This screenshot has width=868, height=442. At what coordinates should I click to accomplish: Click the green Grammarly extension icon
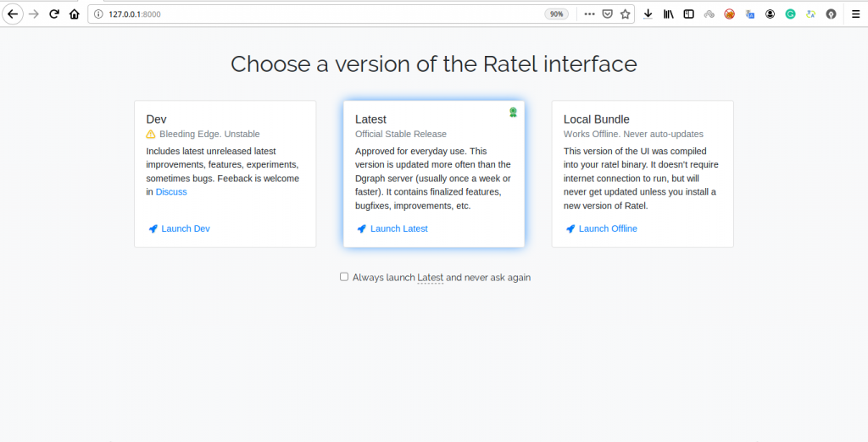[791, 14]
